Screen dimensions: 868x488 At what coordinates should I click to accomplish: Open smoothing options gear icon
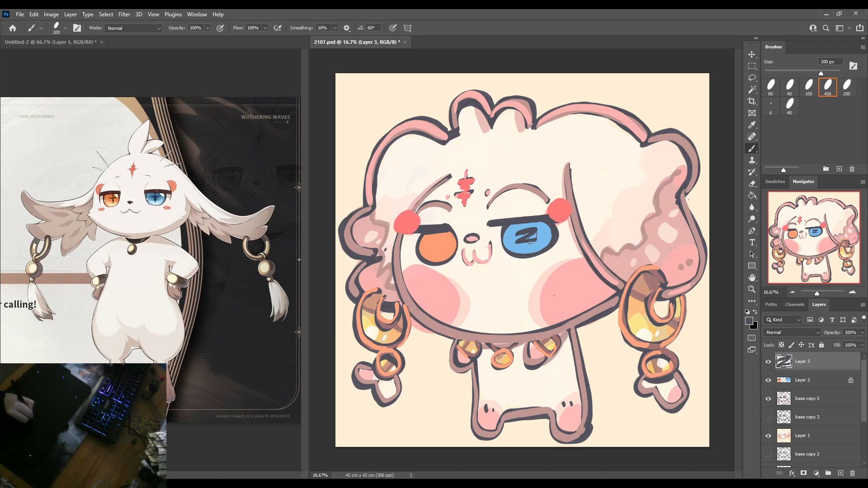[x=347, y=28]
